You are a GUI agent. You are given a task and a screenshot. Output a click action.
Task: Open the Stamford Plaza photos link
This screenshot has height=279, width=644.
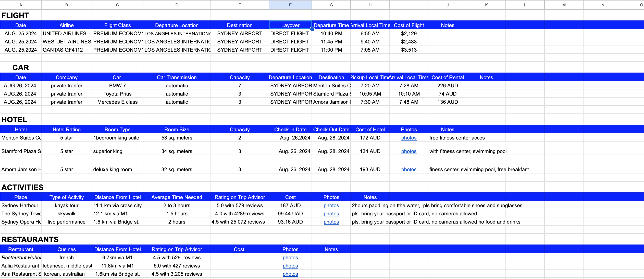[409, 151]
